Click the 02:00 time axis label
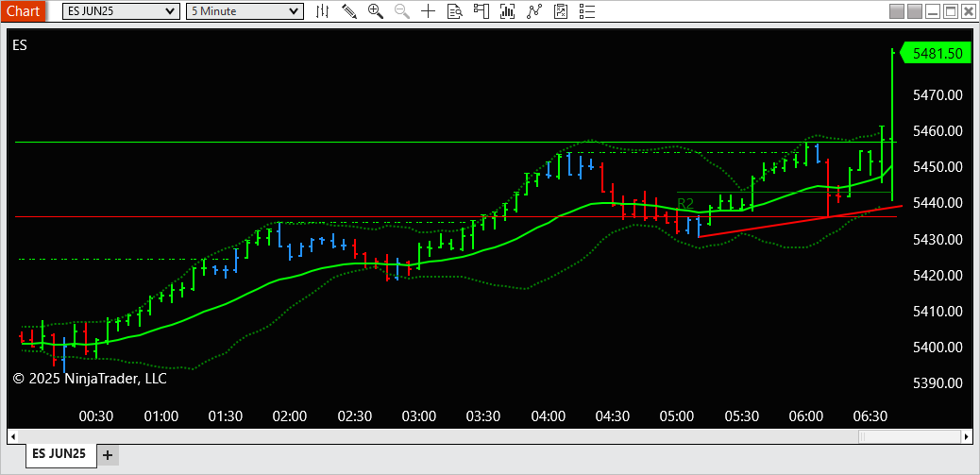Screen dimensions: 980x475 click(x=290, y=416)
